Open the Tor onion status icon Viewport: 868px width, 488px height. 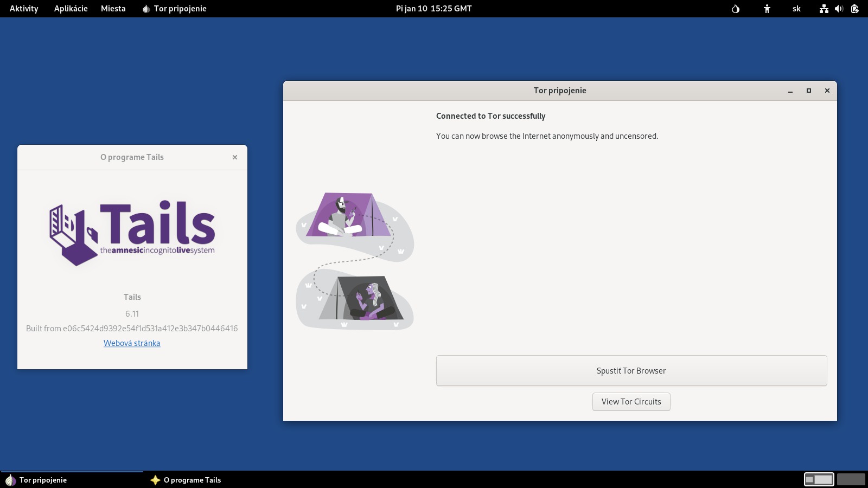(736, 9)
